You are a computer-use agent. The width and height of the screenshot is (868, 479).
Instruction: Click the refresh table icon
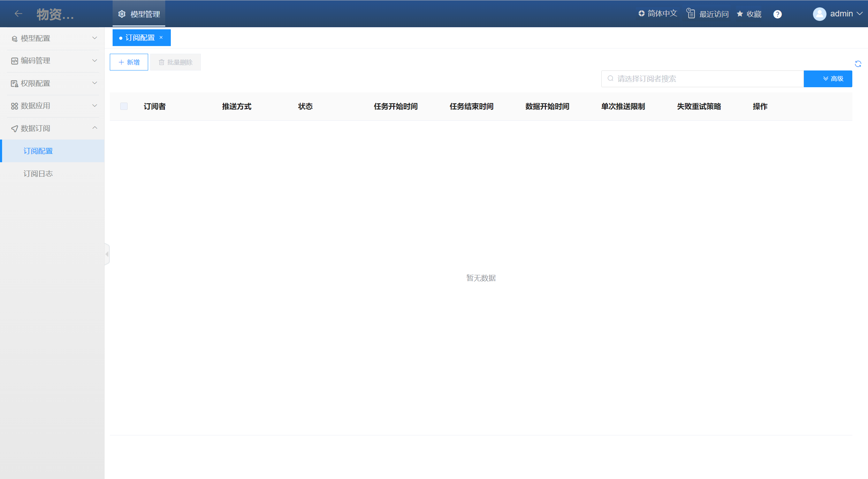point(858,64)
